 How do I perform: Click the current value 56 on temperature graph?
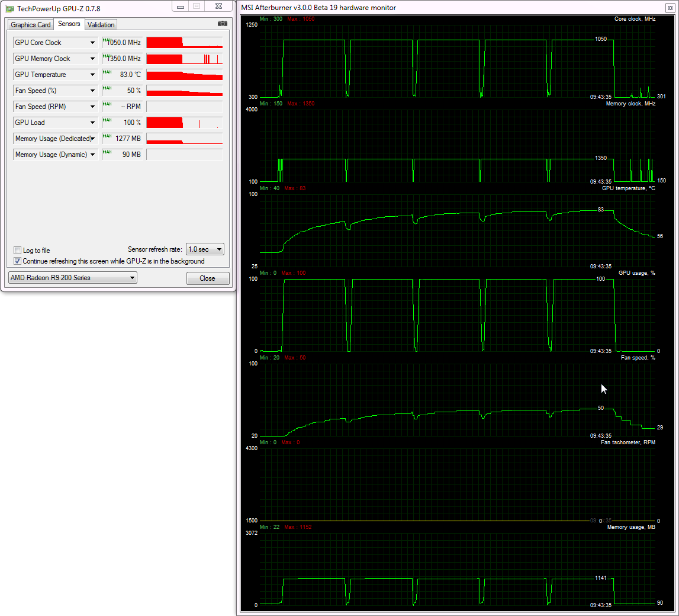coord(660,236)
